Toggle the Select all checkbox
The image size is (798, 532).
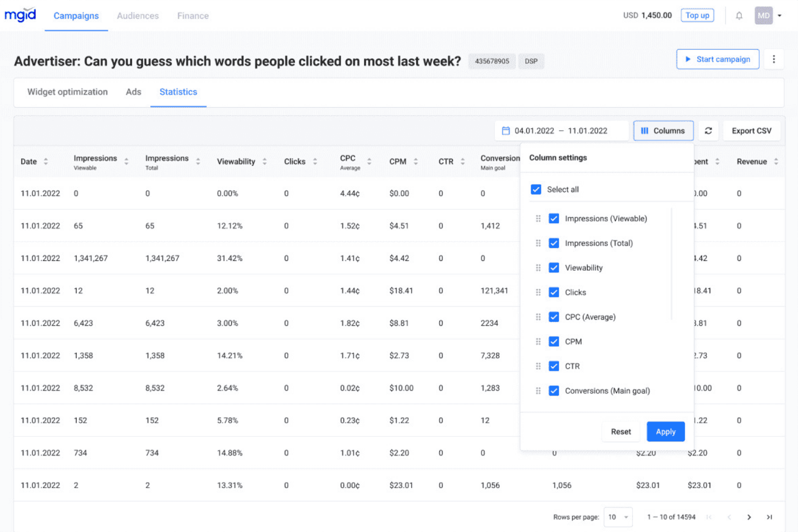click(536, 189)
